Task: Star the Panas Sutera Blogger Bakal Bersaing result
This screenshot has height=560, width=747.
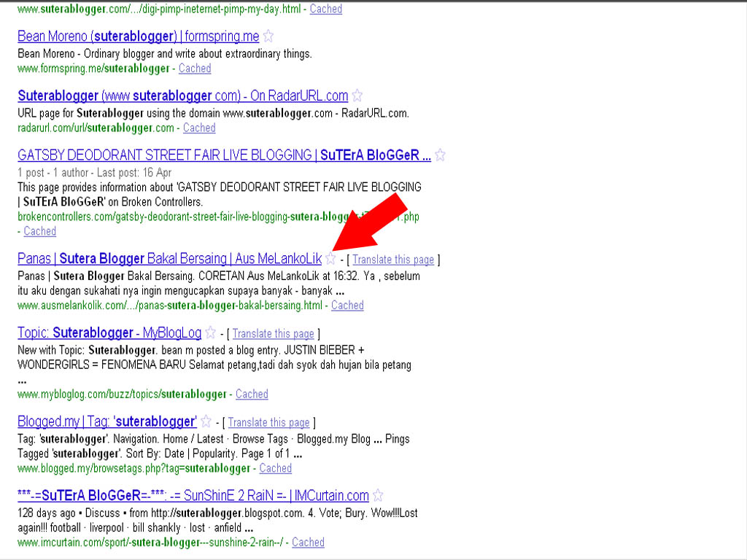Action: pos(330,259)
